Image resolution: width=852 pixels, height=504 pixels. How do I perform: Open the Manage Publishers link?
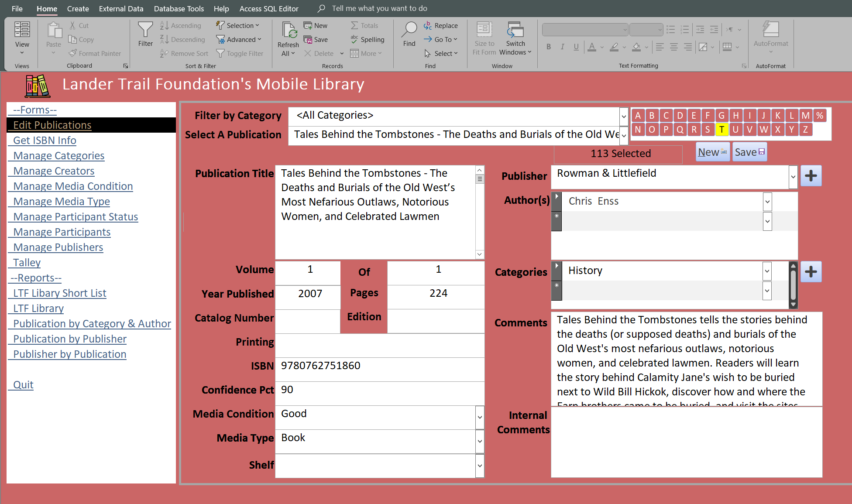point(58,247)
